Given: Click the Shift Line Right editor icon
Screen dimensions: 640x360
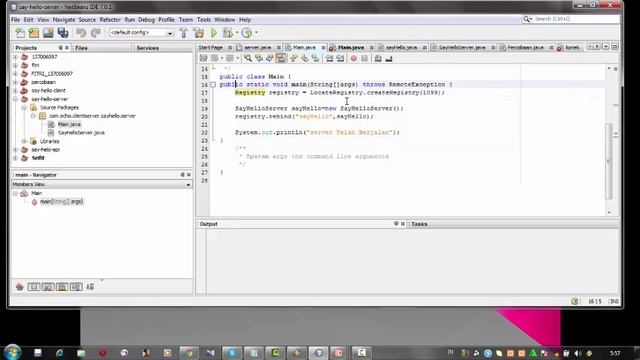Looking at the screenshot, I should (x=340, y=58).
